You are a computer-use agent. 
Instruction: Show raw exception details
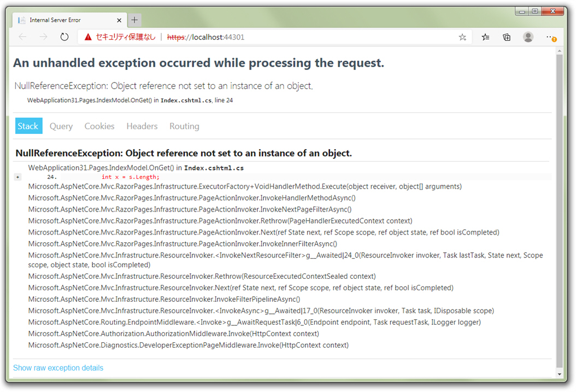pyautogui.click(x=58, y=368)
